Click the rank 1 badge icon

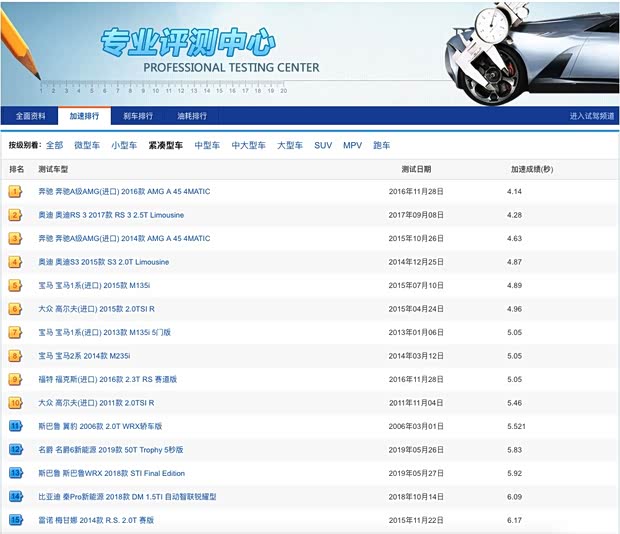tap(15, 192)
